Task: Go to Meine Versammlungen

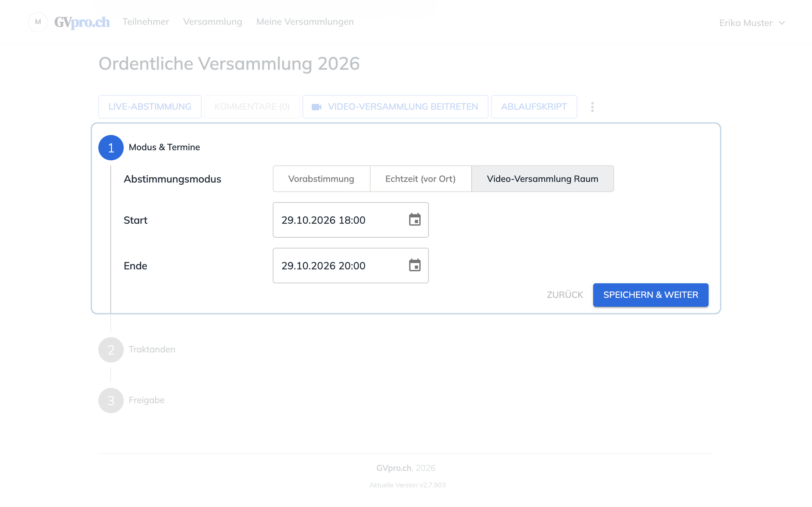Action: point(305,22)
